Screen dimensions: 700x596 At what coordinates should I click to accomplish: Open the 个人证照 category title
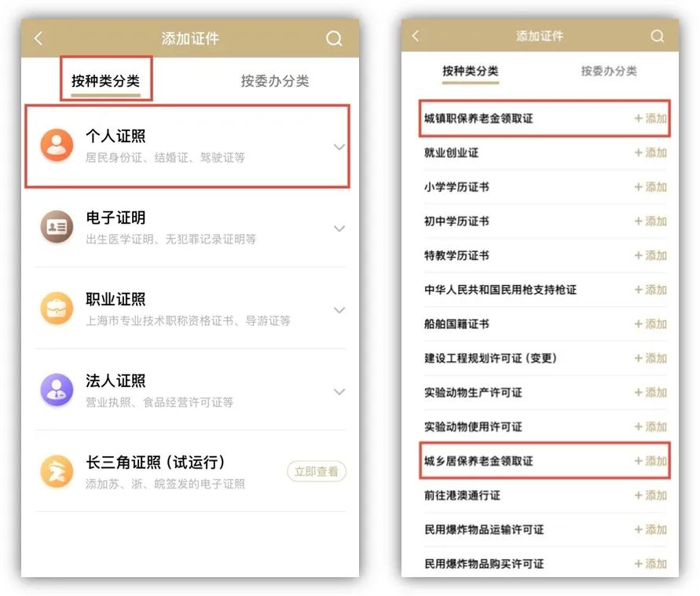(115, 136)
